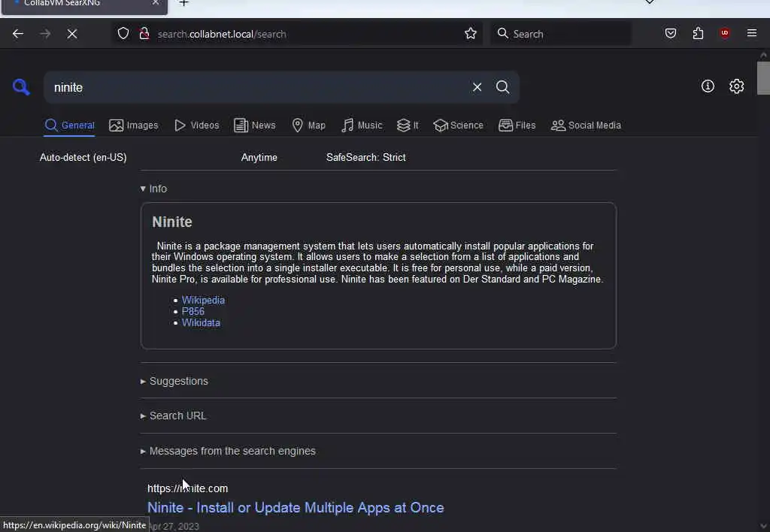Expand the Suggestions section
This screenshot has height=532, width=770.
coord(174,381)
